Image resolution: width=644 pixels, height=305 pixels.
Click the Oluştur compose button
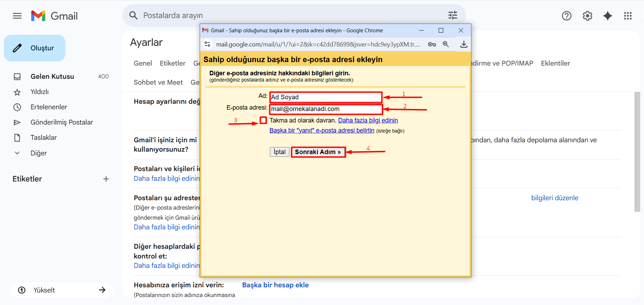tap(35, 48)
